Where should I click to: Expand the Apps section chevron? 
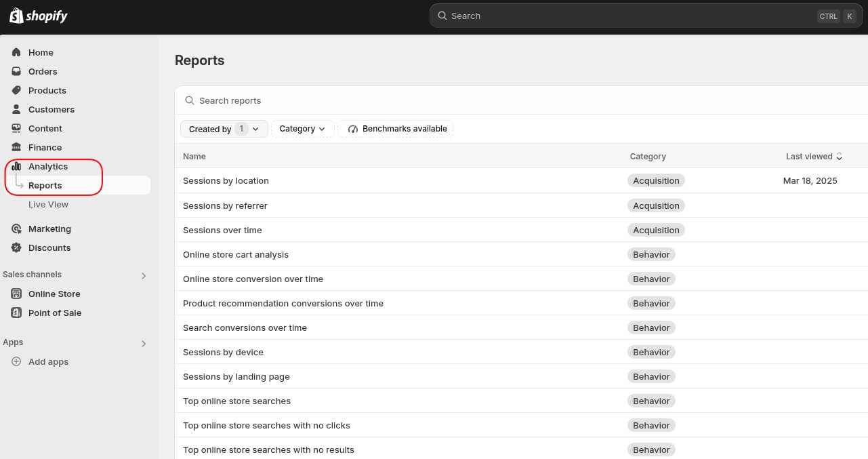[144, 343]
